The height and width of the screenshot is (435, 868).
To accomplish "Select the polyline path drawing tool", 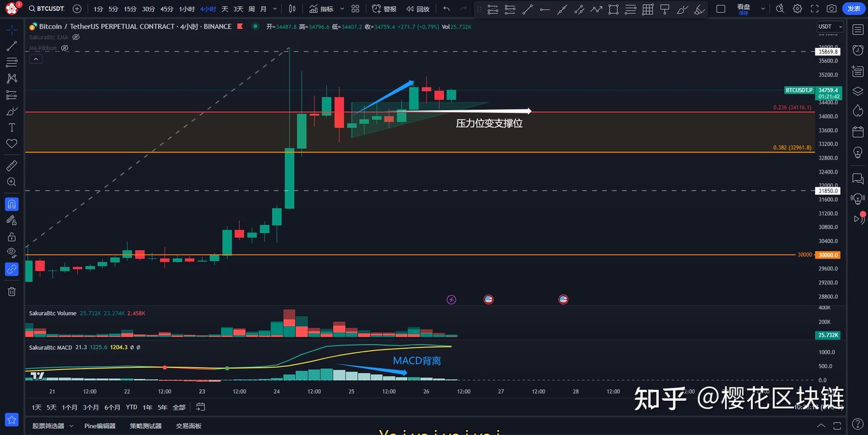I will (596, 9).
